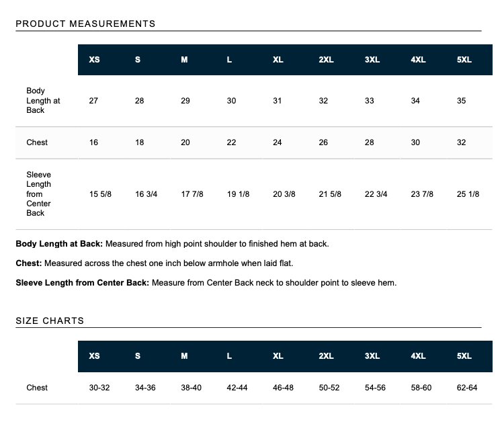Click Chest row label in Product Measurements table

37,142
